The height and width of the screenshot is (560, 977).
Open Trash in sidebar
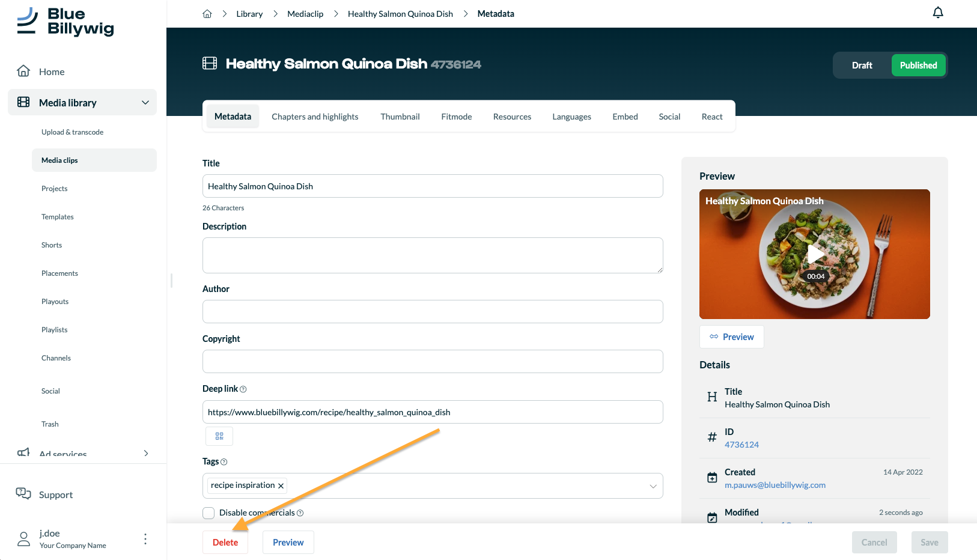(x=50, y=424)
